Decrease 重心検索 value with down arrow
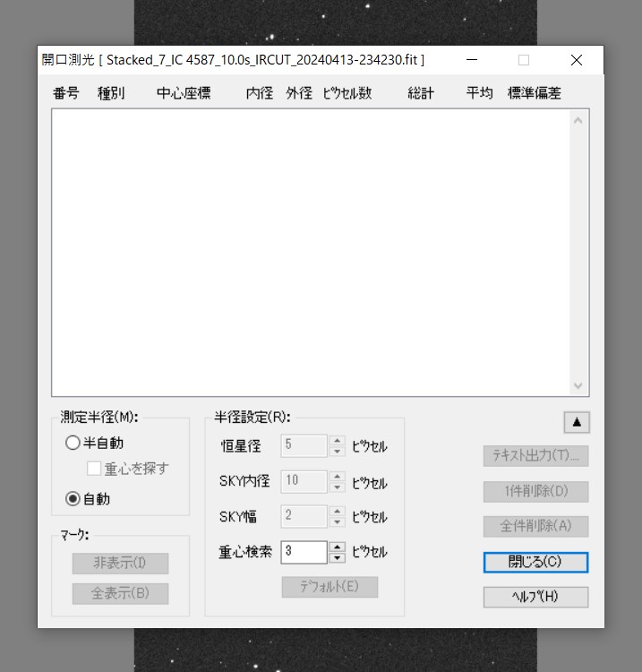The width and height of the screenshot is (642, 672). [337, 557]
